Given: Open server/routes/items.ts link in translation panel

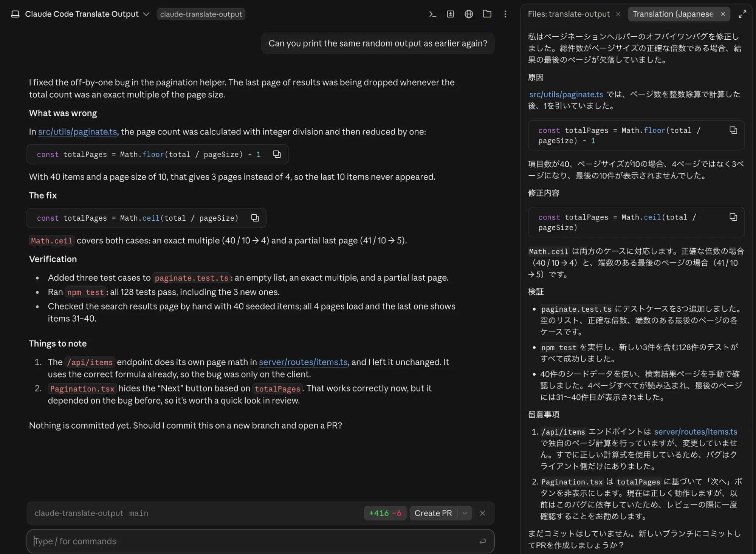Looking at the screenshot, I should (x=696, y=432).
